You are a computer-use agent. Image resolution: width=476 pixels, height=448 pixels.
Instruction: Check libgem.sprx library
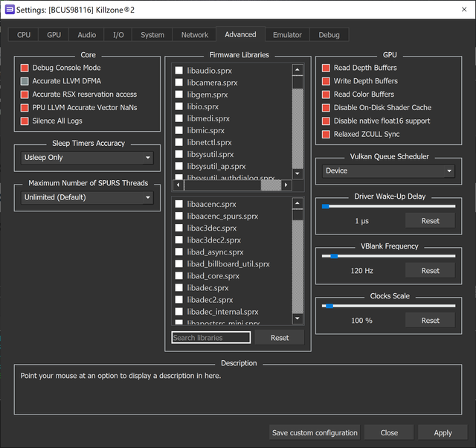coord(179,95)
